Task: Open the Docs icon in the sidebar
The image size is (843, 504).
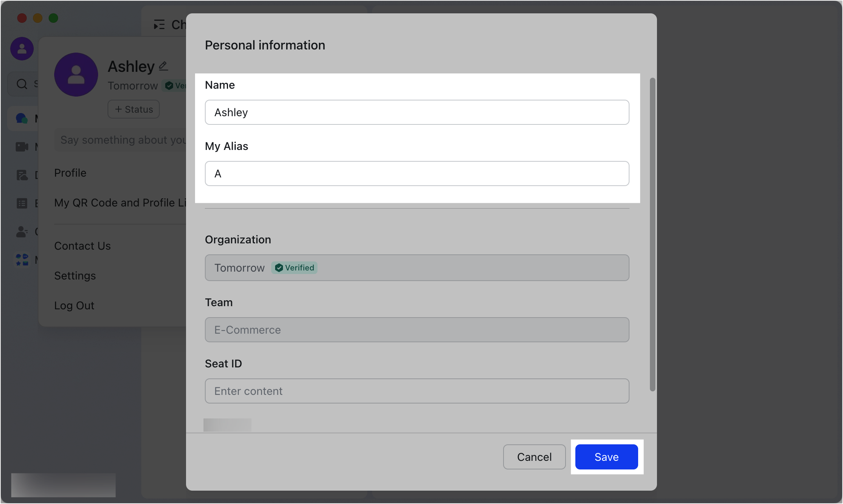Action: (22, 175)
